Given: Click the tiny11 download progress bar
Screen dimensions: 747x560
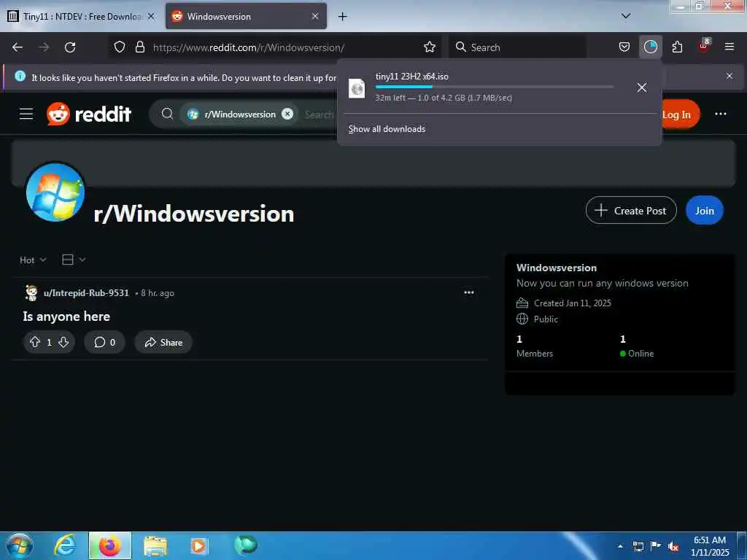Looking at the screenshot, I should tap(494, 87).
